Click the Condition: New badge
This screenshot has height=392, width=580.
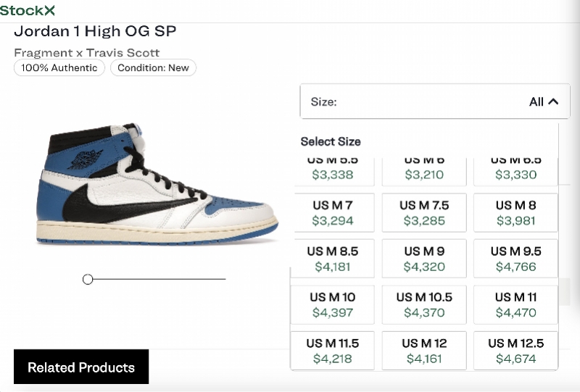(x=153, y=68)
